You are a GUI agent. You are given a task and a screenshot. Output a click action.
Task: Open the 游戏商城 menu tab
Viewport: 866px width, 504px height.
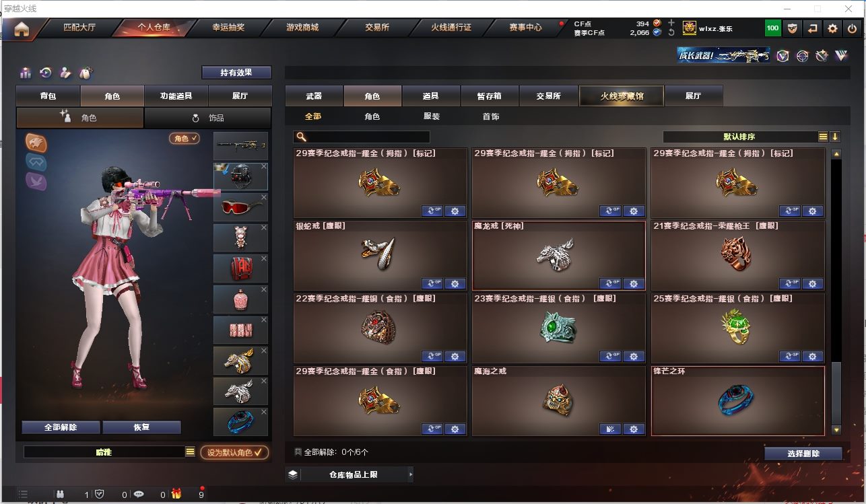[302, 28]
